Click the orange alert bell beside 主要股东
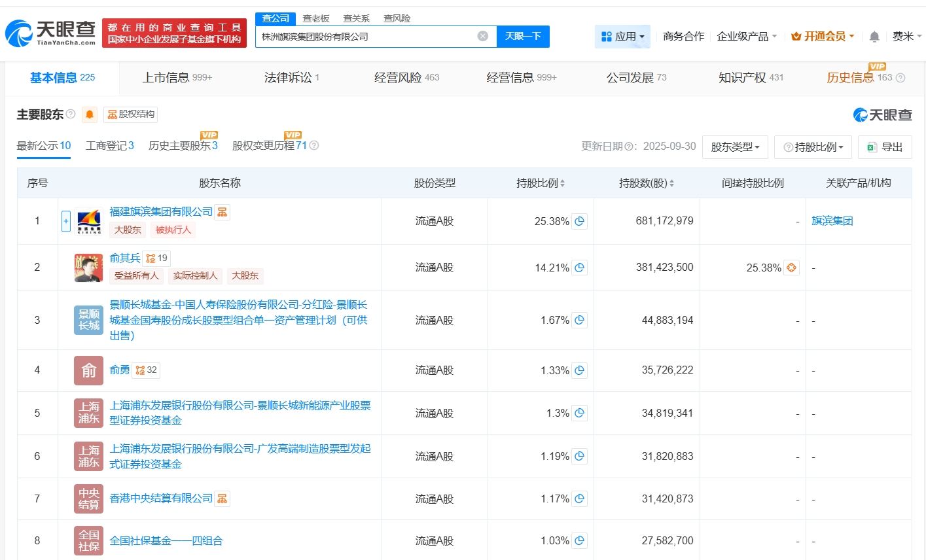 coord(90,115)
